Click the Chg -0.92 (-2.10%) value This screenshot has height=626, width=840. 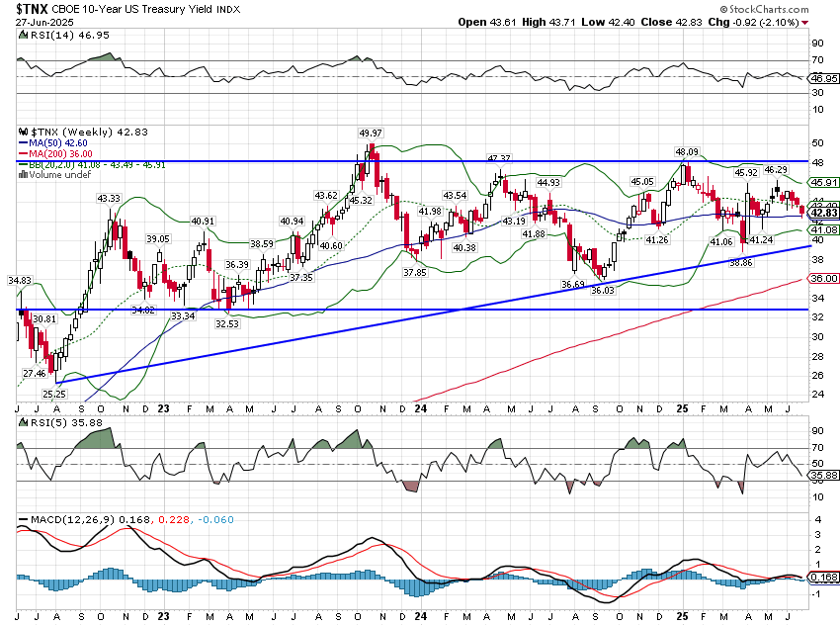753,22
